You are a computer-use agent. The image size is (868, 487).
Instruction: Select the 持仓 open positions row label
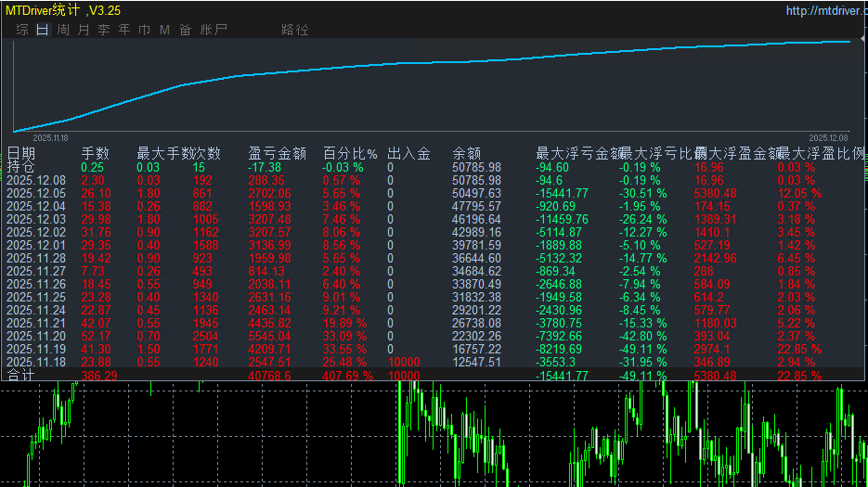[x=20, y=167]
